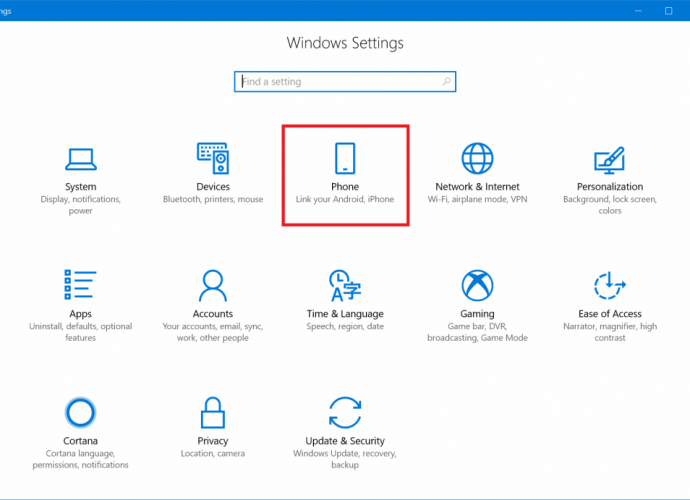
Task: Open the Time & Language icon
Action: click(345, 285)
